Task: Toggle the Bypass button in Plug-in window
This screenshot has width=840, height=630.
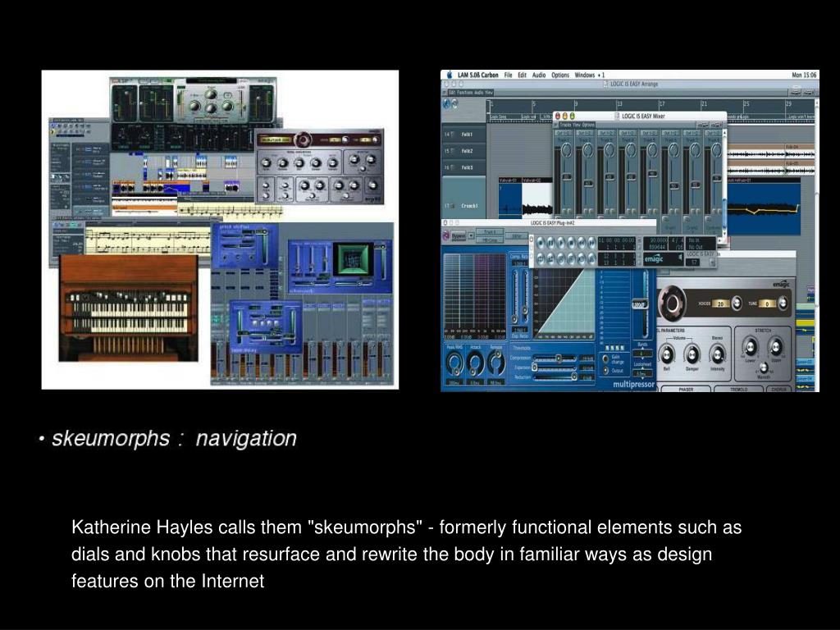Action: coord(458,235)
